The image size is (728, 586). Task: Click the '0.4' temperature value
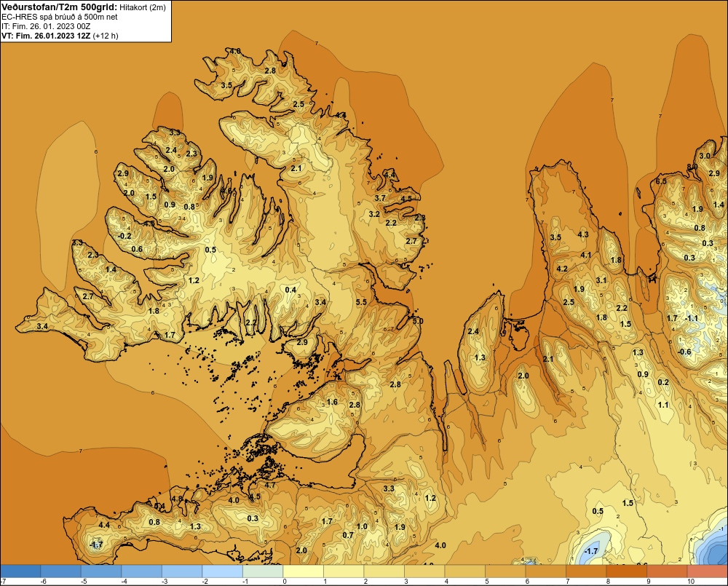pyautogui.click(x=290, y=290)
